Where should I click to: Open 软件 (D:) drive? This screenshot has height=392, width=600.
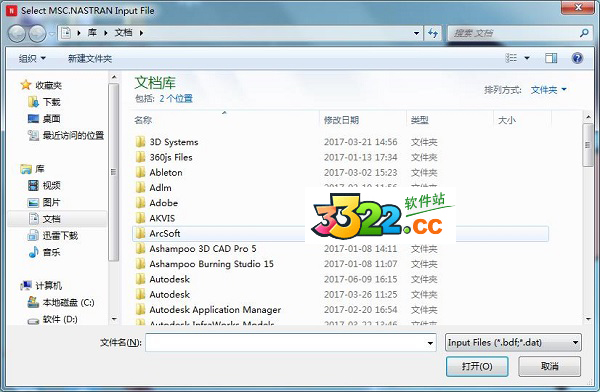53,319
